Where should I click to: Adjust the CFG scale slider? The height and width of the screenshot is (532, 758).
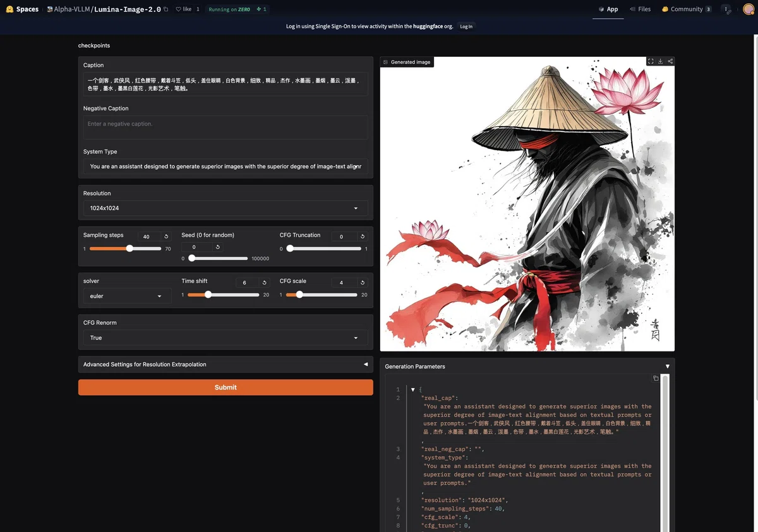323,295
